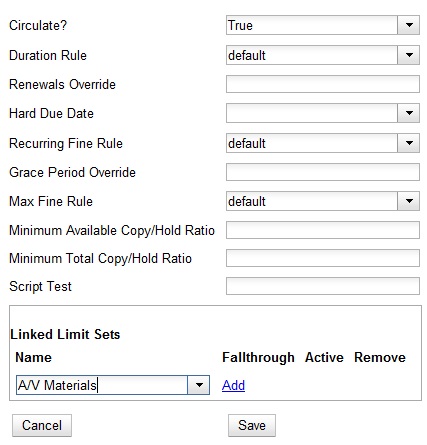The width and height of the screenshot is (427, 445).
Task: Click the Name column header
Action: 33,357
